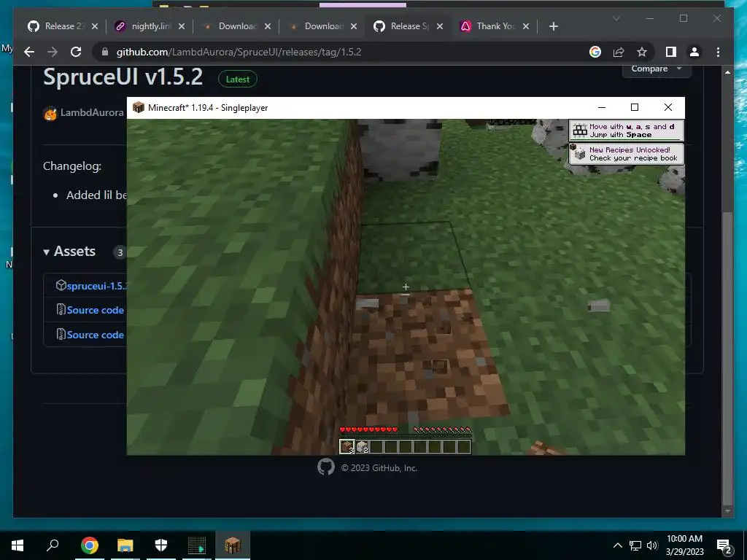Open the clock and calendar
Viewport: 747px width, 560px height.
[x=684, y=545]
